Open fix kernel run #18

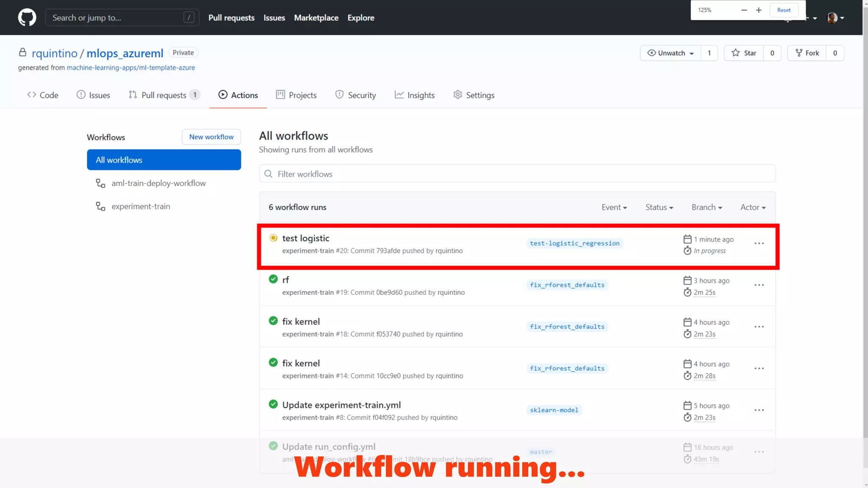click(x=301, y=322)
